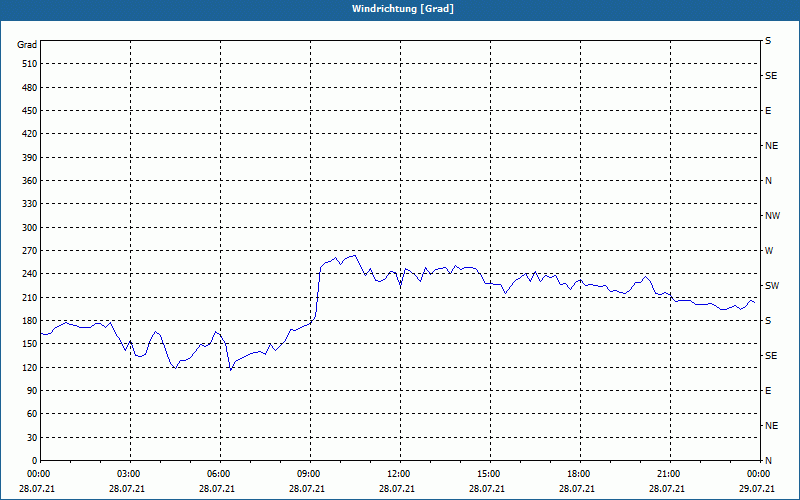800x500 pixels.
Task: Select the 180 value on the degree axis
Action: [30, 321]
